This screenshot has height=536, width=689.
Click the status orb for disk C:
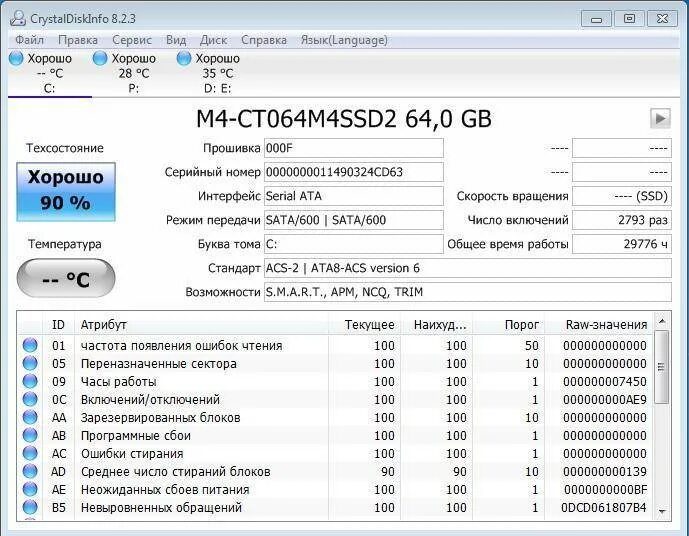16,58
